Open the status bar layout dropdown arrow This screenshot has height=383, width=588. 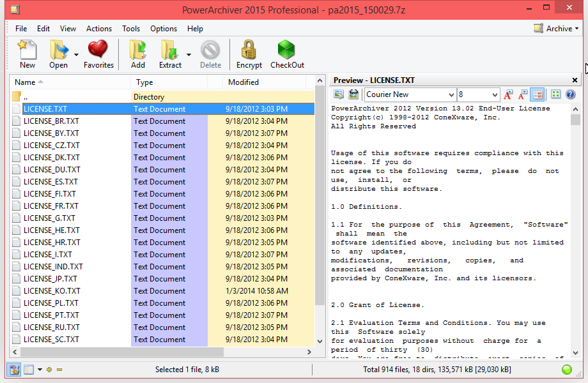(40, 370)
